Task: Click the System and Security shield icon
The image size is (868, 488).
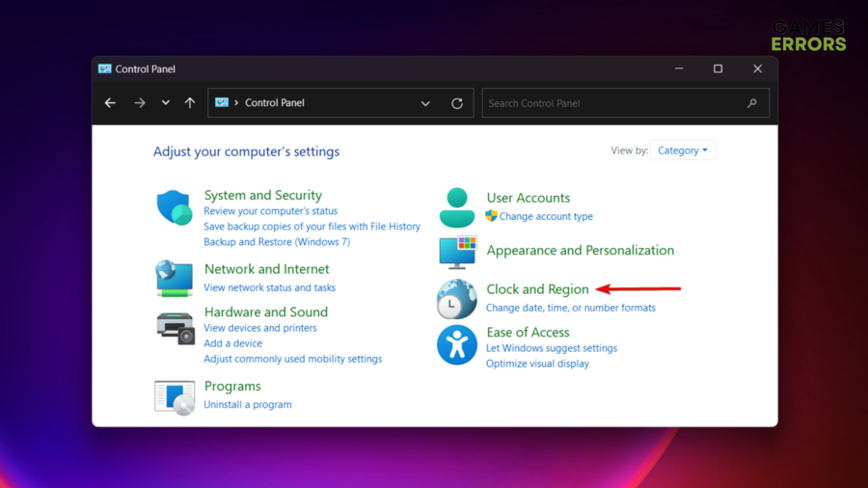Action: (x=175, y=207)
